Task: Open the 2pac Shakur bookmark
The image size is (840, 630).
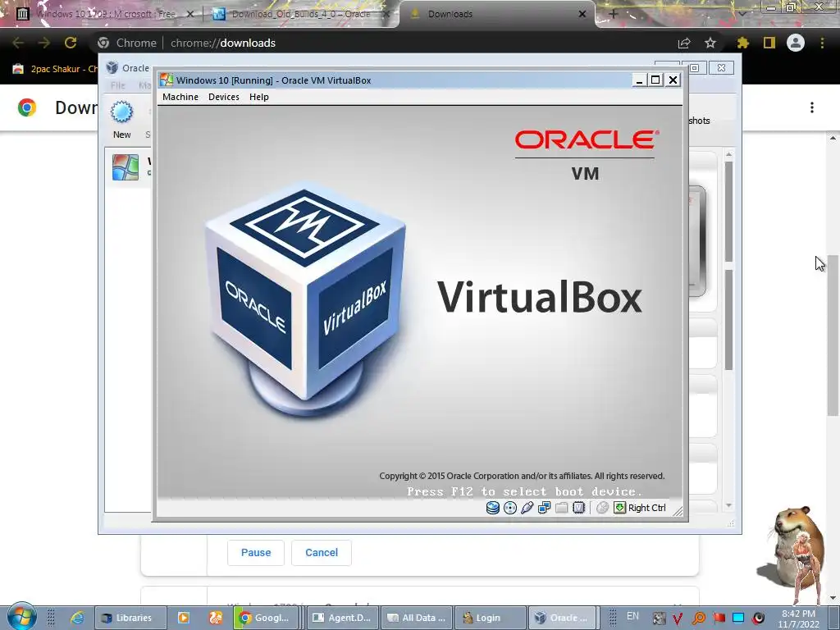Action: coord(55,69)
